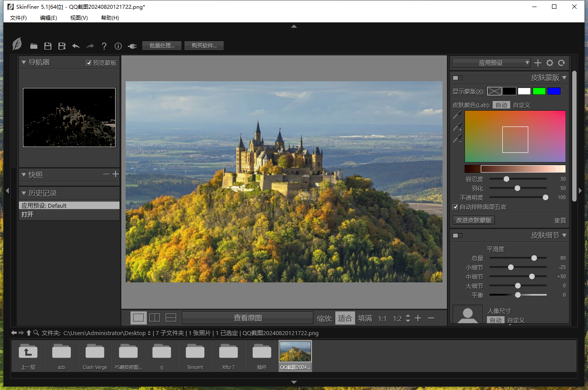Zoom out with the minus icon
The width and height of the screenshot is (588, 390).
(x=431, y=318)
